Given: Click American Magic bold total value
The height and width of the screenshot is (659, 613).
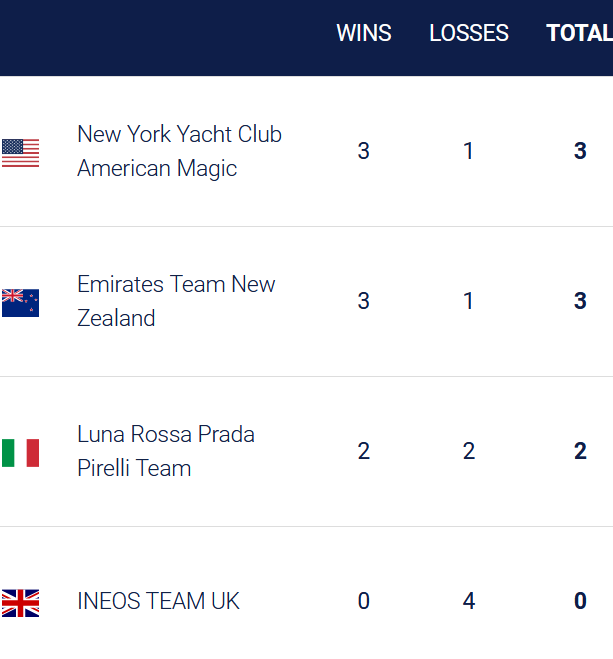Looking at the screenshot, I should coord(580,151).
